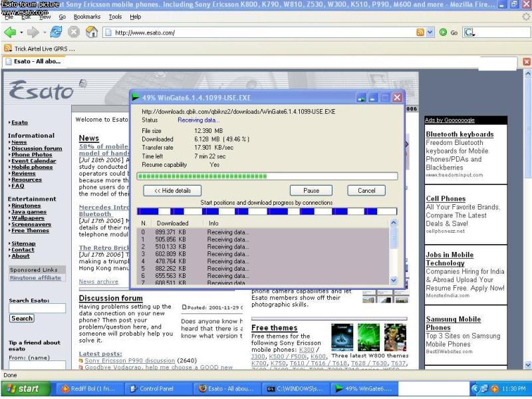Open the Windows Start menu
Screen dimensions: 532x399
[x=25, y=389]
